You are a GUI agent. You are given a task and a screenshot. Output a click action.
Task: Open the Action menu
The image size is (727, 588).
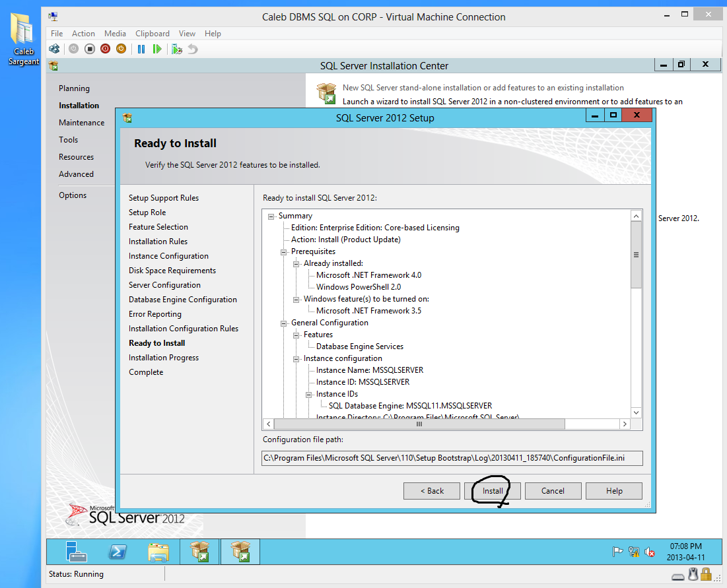coord(83,34)
